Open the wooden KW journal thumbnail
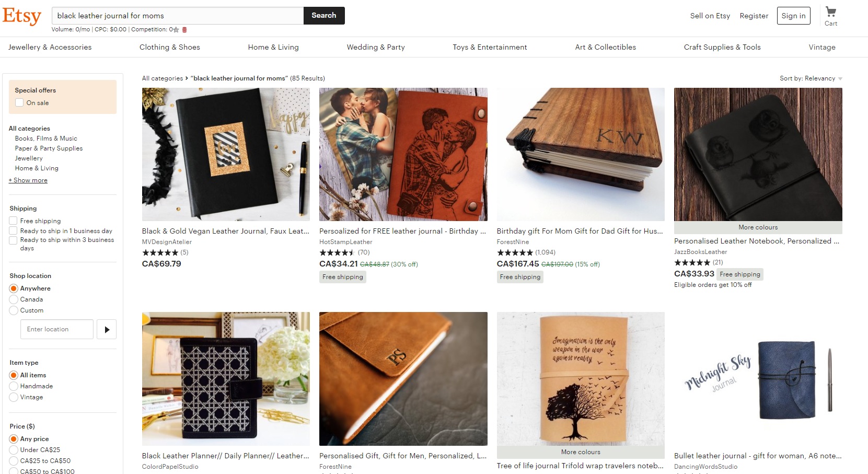The height and width of the screenshot is (474, 868). click(581, 154)
